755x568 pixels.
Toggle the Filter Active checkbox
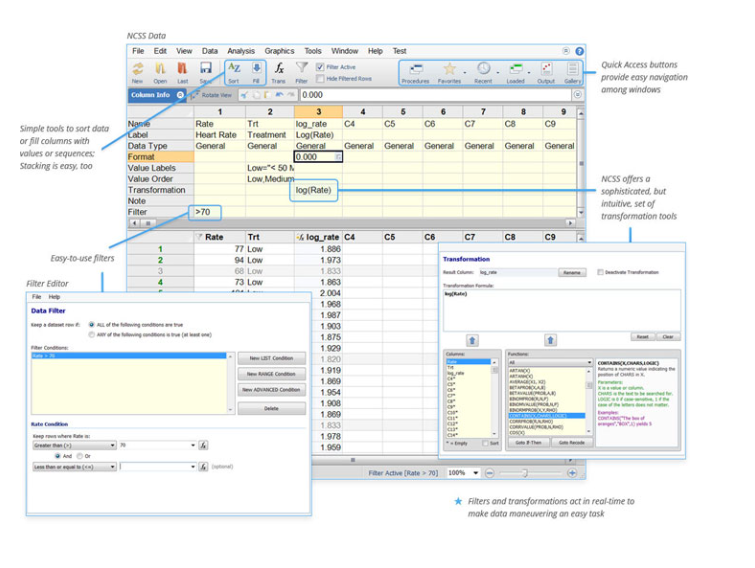coord(320,67)
